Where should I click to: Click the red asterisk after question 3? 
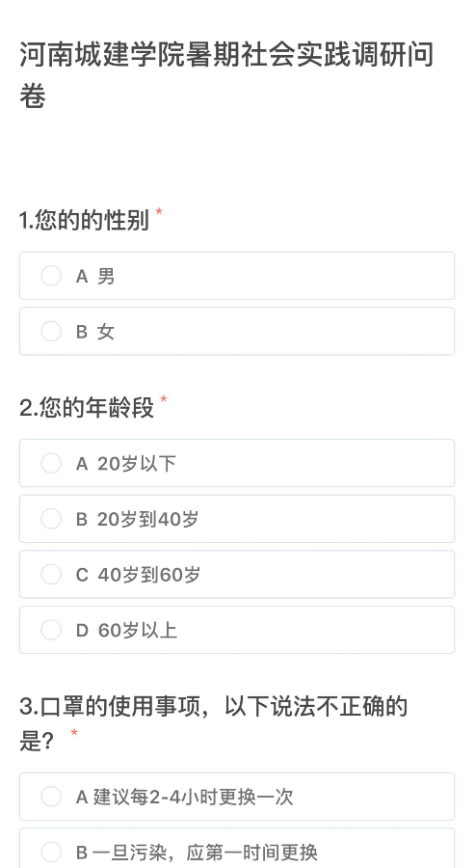pyautogui.click(x=74, y=734)
